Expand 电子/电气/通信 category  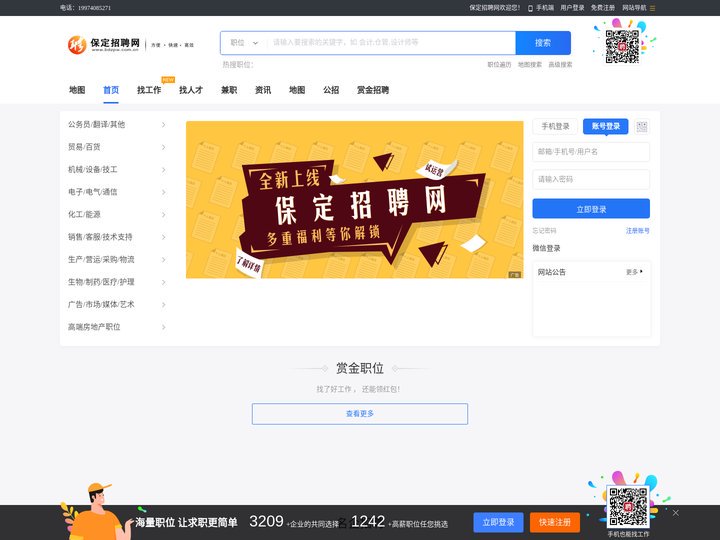(117, 192)
